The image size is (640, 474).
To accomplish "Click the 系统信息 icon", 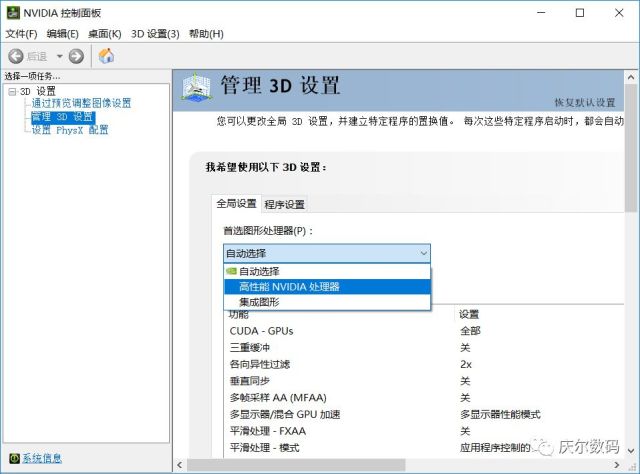I will pos(14,458).
